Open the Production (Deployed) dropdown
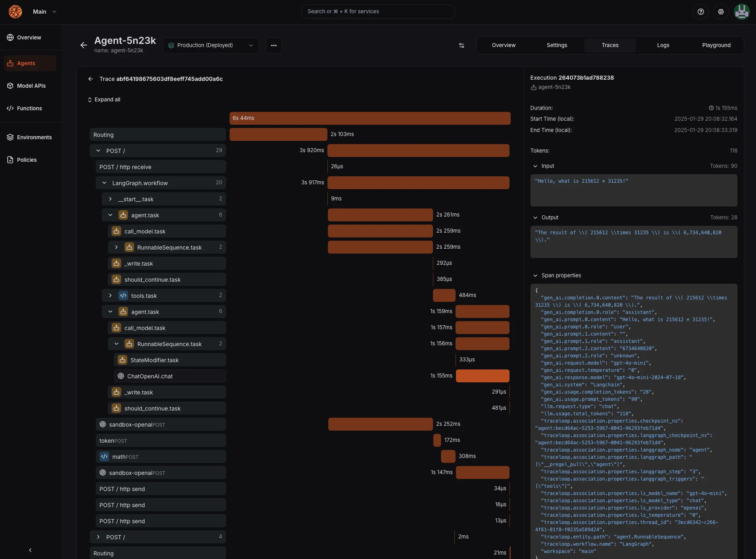This screenshot has height=559, width=756. point(210,45)
